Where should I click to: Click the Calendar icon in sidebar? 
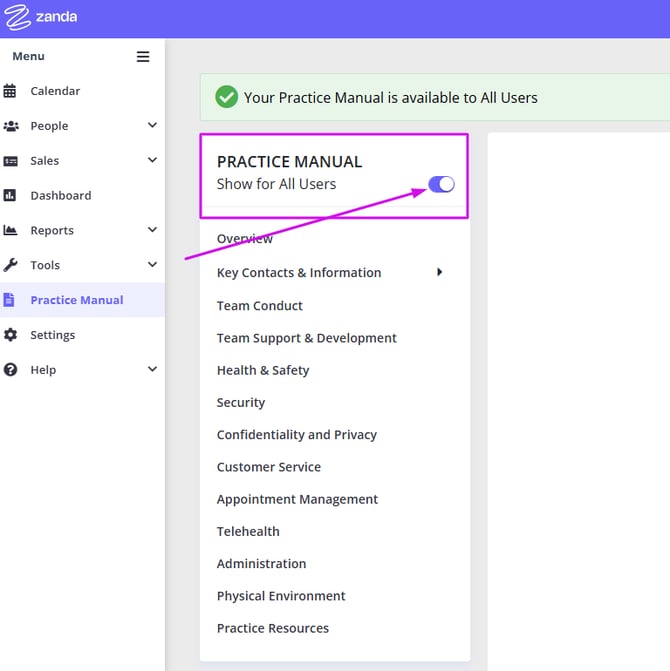11,91
